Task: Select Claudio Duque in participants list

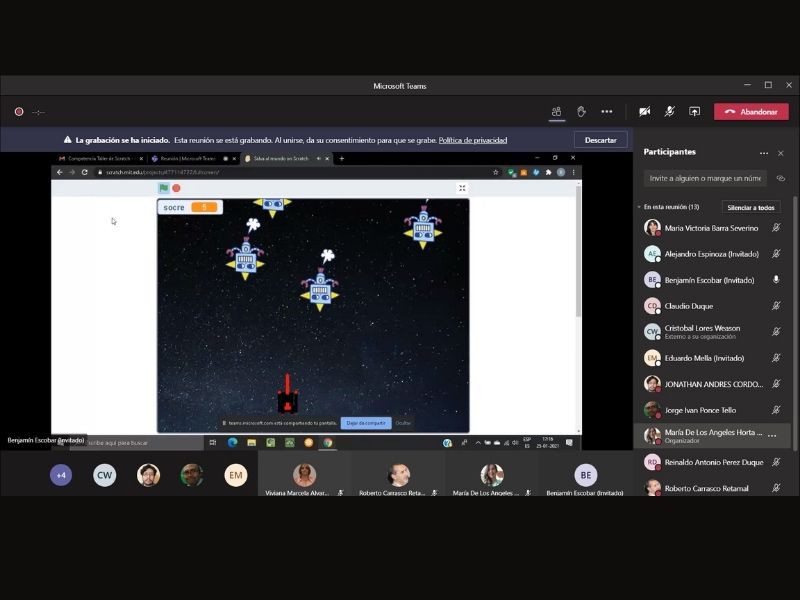Action: click(712, 306)
